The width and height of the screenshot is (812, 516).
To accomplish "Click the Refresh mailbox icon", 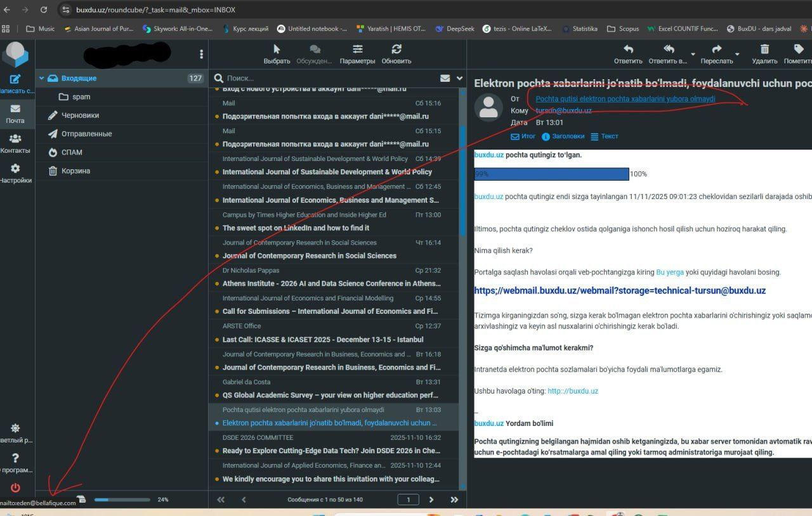I will [396, 49].
